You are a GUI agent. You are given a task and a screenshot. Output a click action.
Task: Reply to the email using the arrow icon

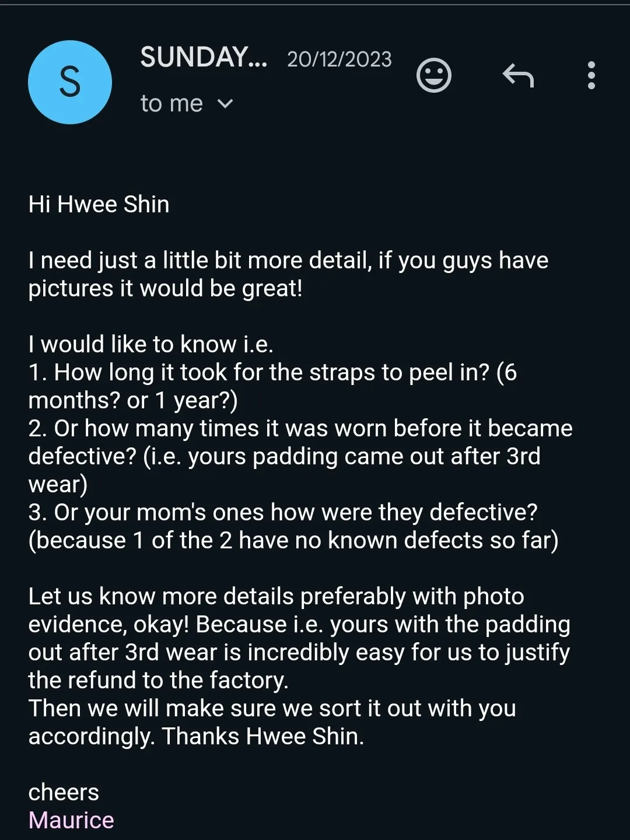coord(518,76)
